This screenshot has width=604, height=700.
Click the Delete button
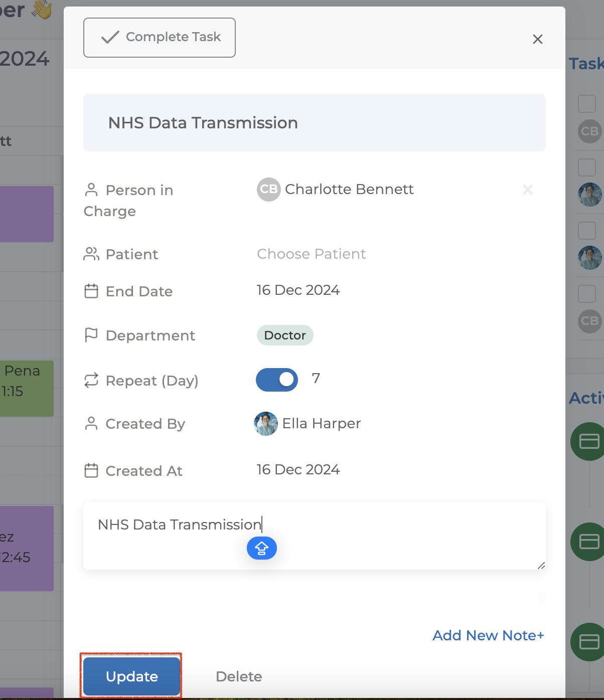point(239,676)
